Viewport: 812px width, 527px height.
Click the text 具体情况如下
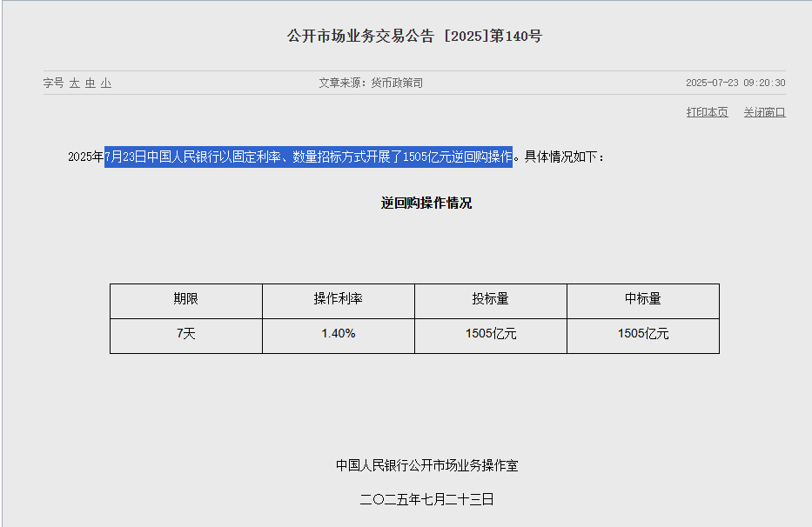tap(560, 157)
